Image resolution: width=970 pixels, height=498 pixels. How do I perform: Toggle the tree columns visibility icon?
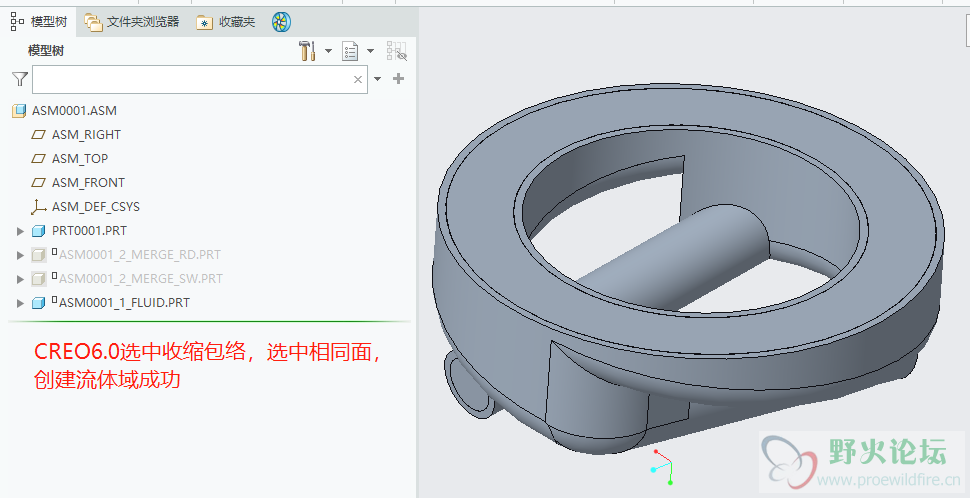tap(397, 51)
